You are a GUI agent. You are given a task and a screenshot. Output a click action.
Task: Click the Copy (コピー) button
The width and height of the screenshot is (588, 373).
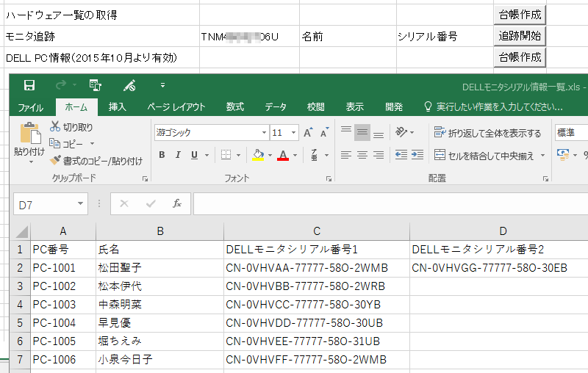66,143
